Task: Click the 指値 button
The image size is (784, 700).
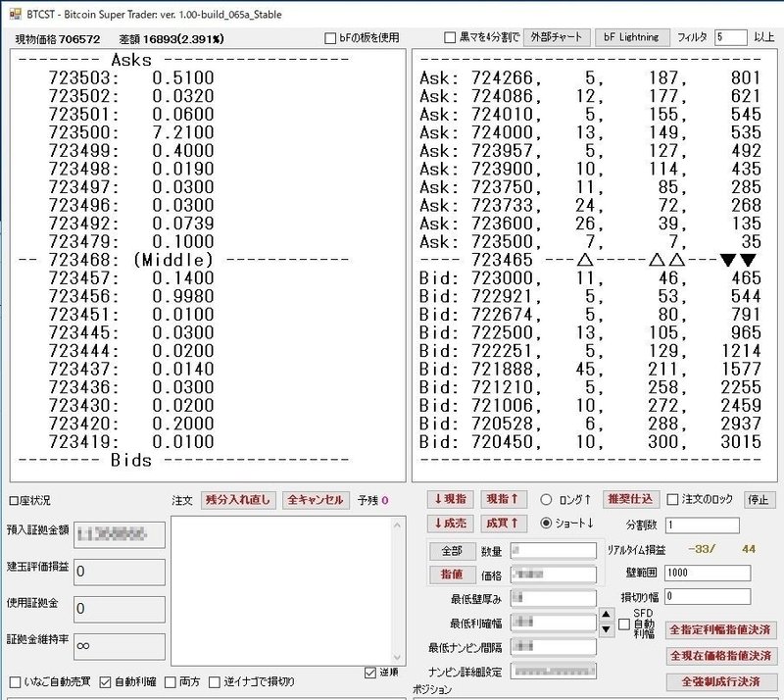Action: point(453,575)
